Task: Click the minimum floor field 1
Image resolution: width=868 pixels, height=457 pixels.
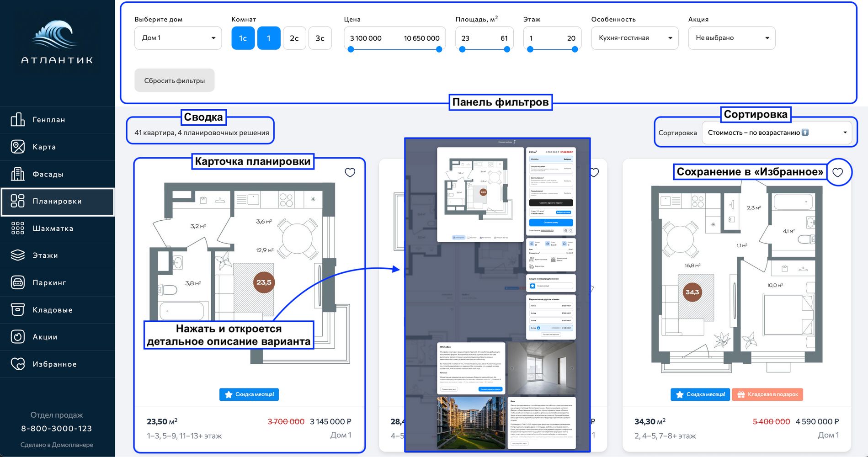Action: point(531,38)
